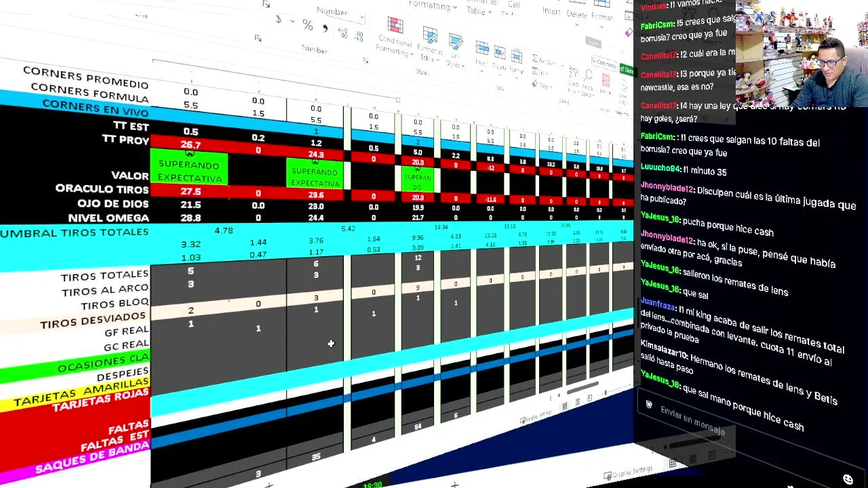The height and width of the screenshot is (488, 868).
Task: Expand the accounting currency dropdown arrow
Action: tap(292, 22)
